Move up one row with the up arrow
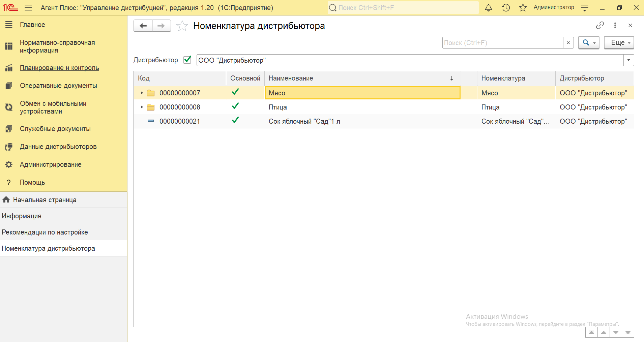 pos(604,333)
